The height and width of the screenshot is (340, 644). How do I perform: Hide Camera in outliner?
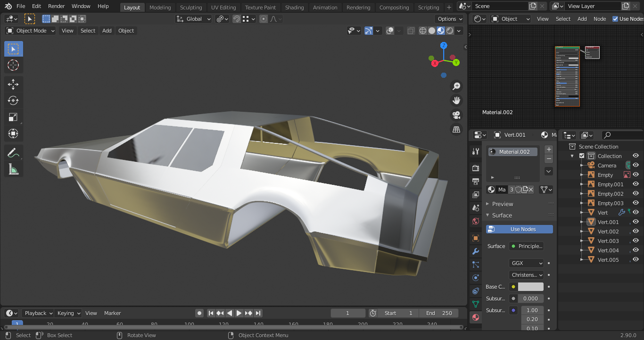[x=636, y=165]
